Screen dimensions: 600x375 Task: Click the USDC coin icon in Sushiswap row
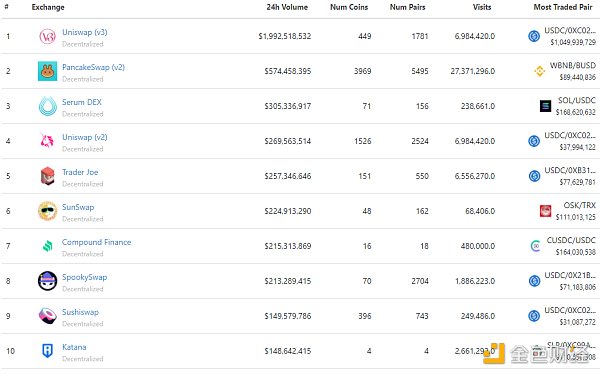(x=534, y=316)
